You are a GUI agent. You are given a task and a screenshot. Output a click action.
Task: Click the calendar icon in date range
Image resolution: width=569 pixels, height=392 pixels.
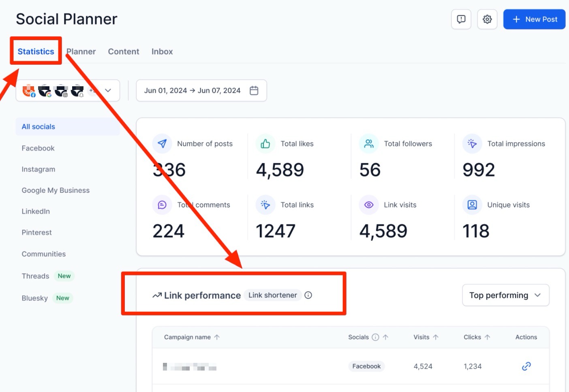254,90
